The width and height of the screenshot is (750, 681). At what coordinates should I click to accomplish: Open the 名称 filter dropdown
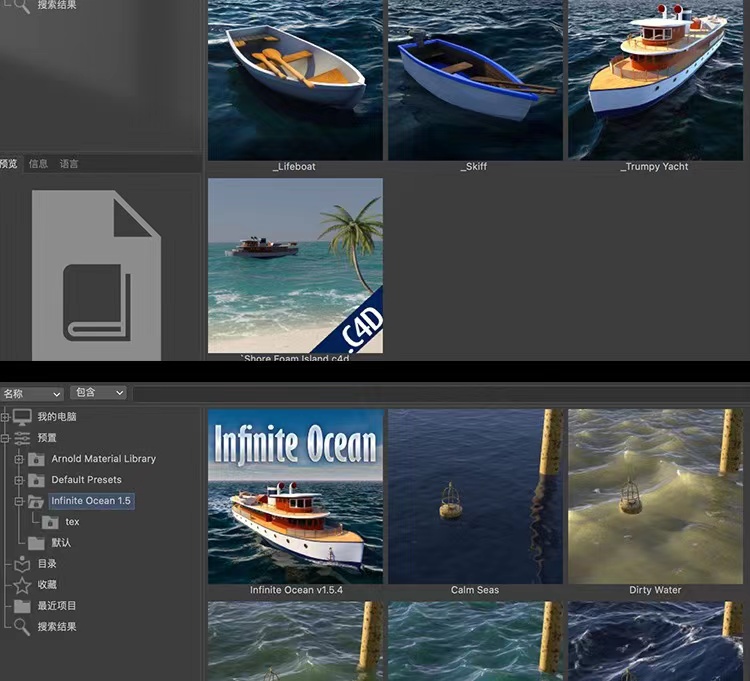coord(32,394)
